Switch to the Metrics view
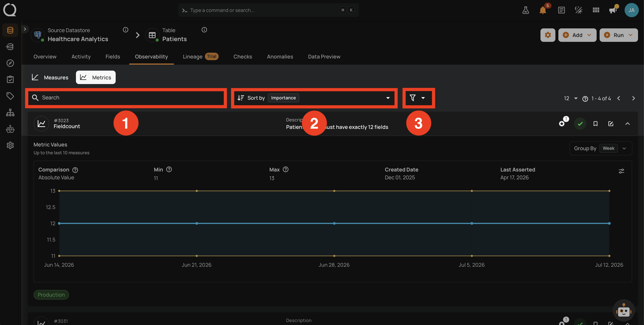The image size is (644, 325). [96, 77]
